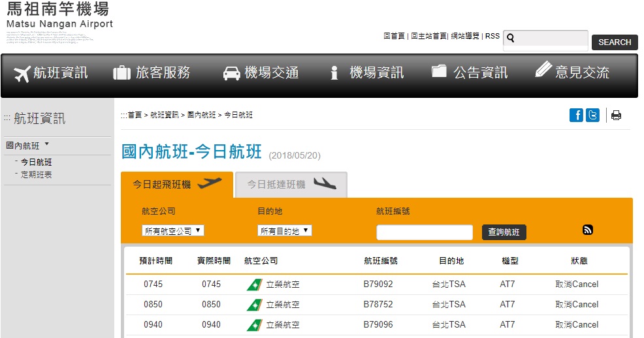Image resolution: width=644 pixels, height=338 pixels.
Task: Click flight number B79096
Action: click(378, 324)
